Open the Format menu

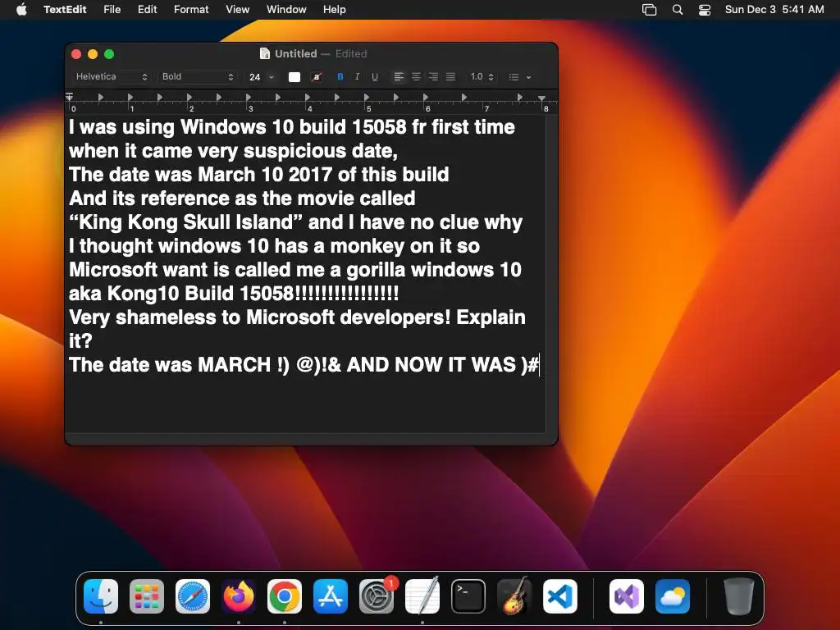(x=191, y=10)
